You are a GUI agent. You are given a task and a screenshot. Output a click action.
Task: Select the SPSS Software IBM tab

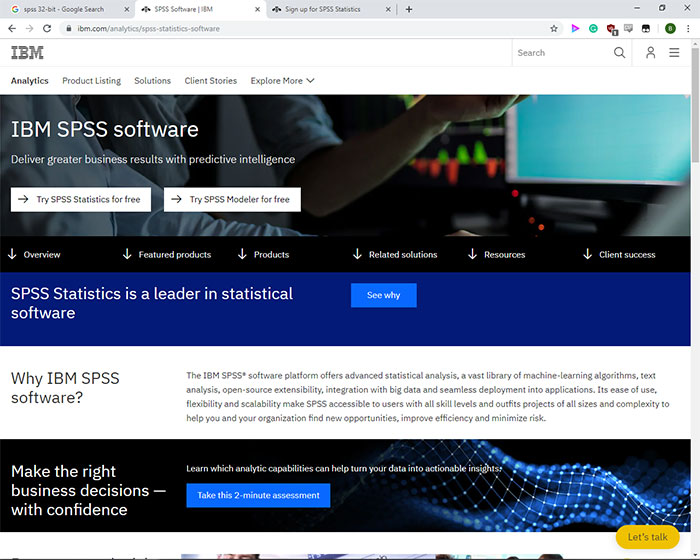coord(200,9)
